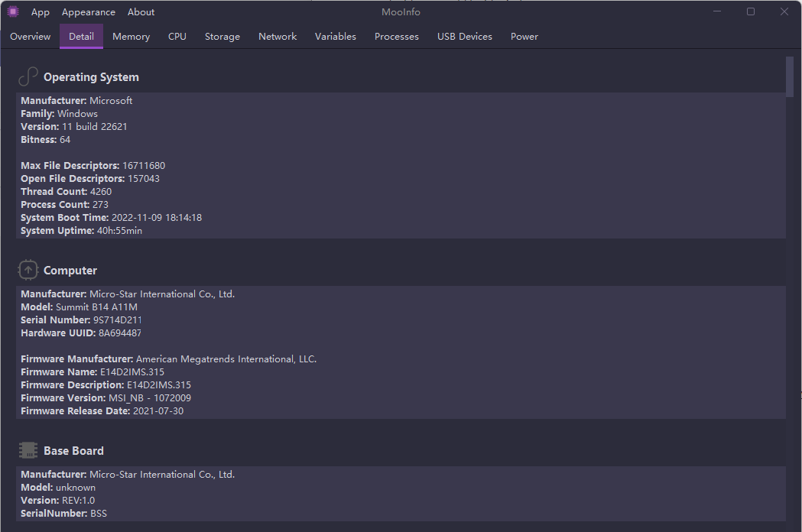Click the Operating System section icon
The height and width of the screenshot is (532, 802).
28,76
